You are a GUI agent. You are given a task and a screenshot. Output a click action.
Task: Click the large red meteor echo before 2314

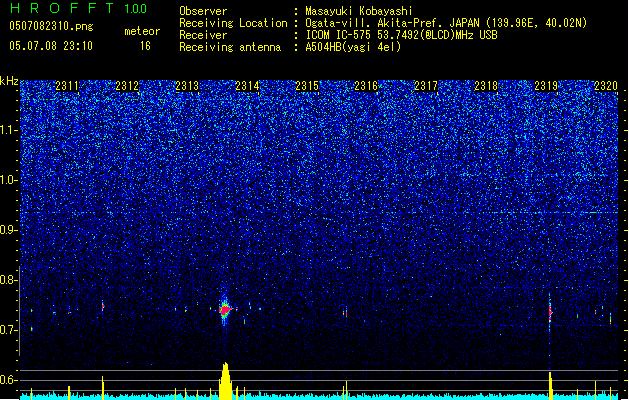point(225,310)
